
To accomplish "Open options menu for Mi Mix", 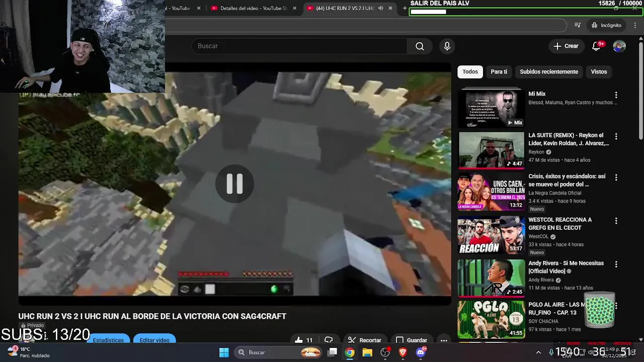I will pos(616,95).
